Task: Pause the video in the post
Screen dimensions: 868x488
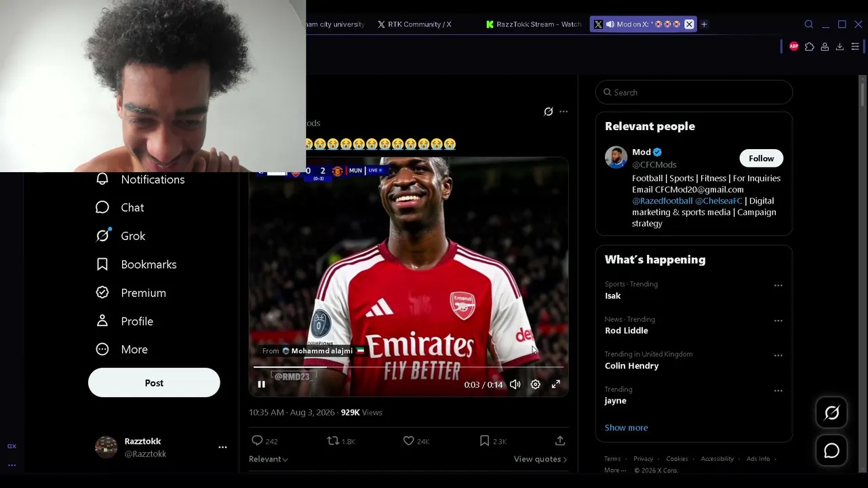Action: pos(261,384)
